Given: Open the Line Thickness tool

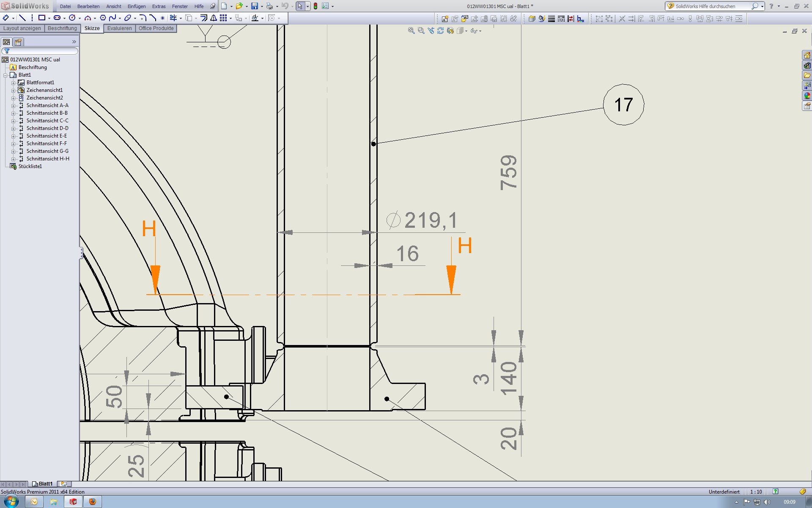Looking at the screenshot, I should click(551, 19).
